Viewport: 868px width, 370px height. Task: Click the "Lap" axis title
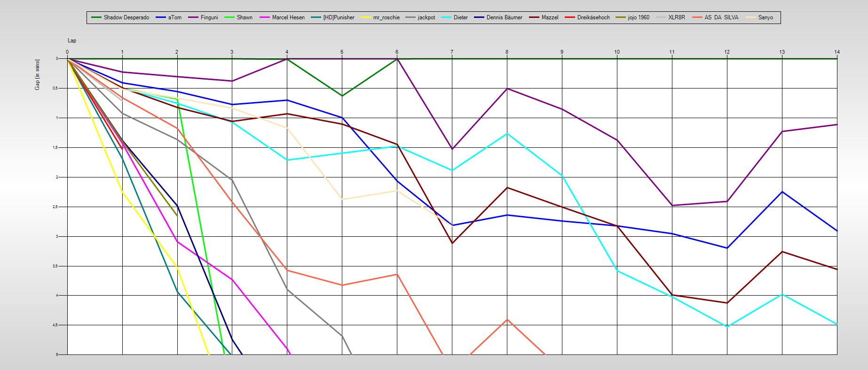pos(72,40)
